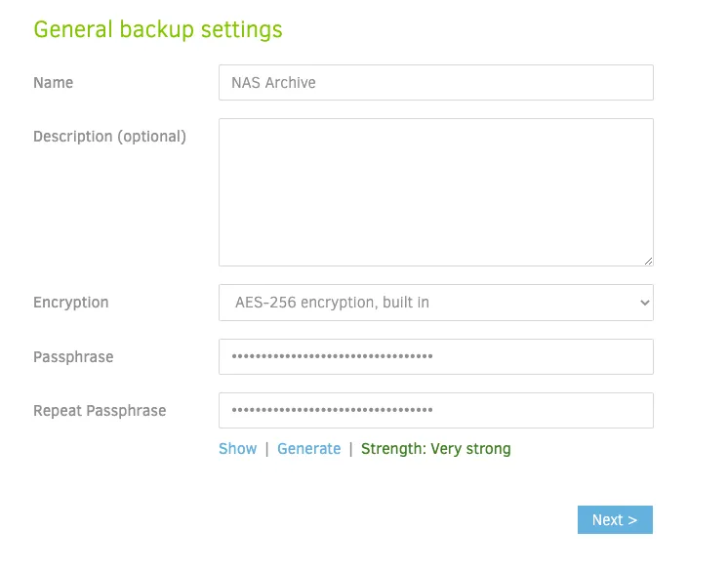Click the Encryption label
728x571 pixels.
pos(71,303)
